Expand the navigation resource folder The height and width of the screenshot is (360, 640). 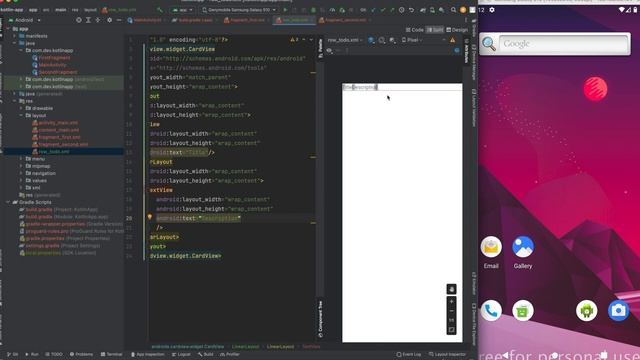[x=21, y=173]
